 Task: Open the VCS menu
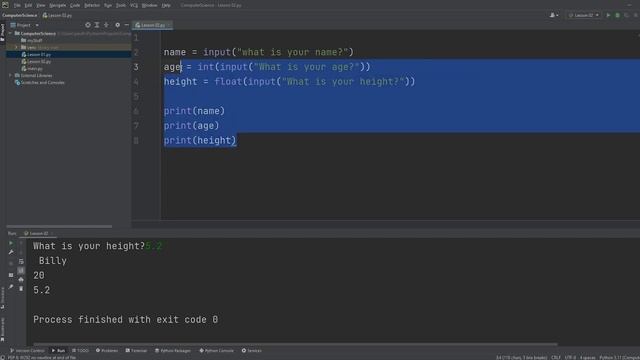pos(134,5)
